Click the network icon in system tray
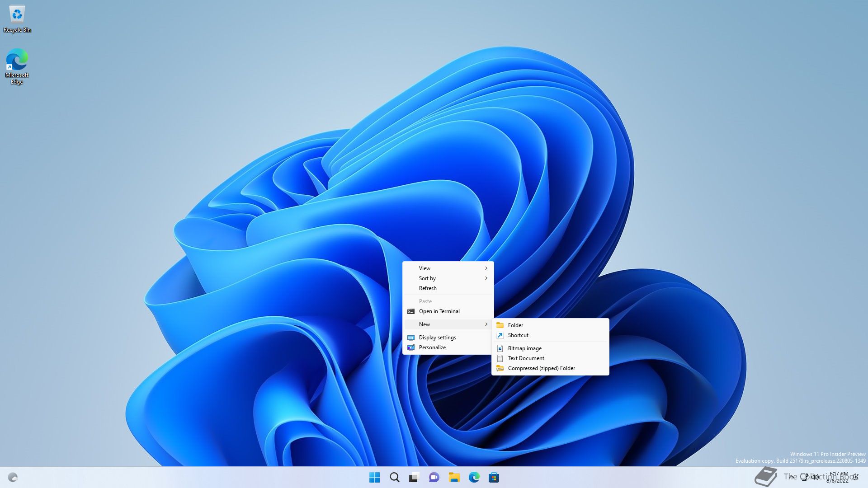Screen dimensions: 868x488 [804, 477]
